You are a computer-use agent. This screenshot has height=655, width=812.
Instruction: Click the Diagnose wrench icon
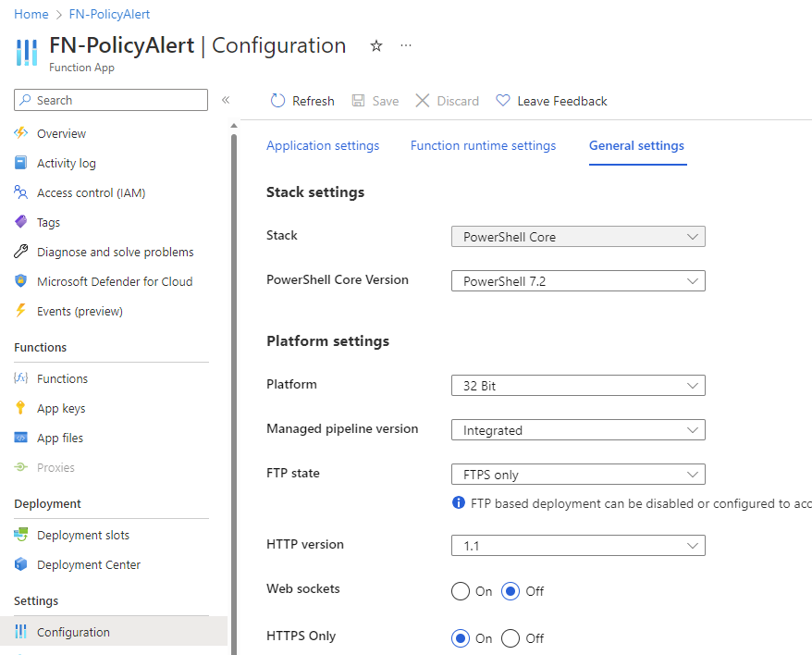(x=20, y=252)
